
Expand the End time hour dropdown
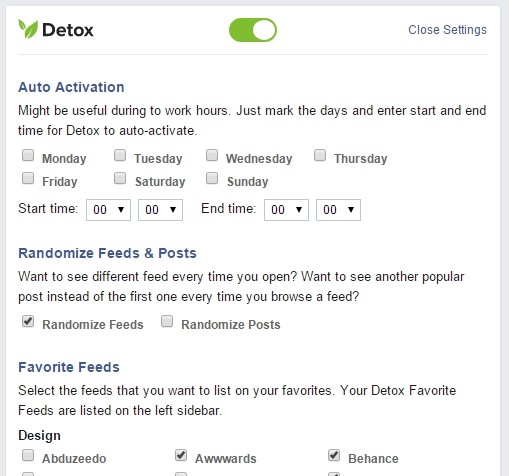point(286,210)
